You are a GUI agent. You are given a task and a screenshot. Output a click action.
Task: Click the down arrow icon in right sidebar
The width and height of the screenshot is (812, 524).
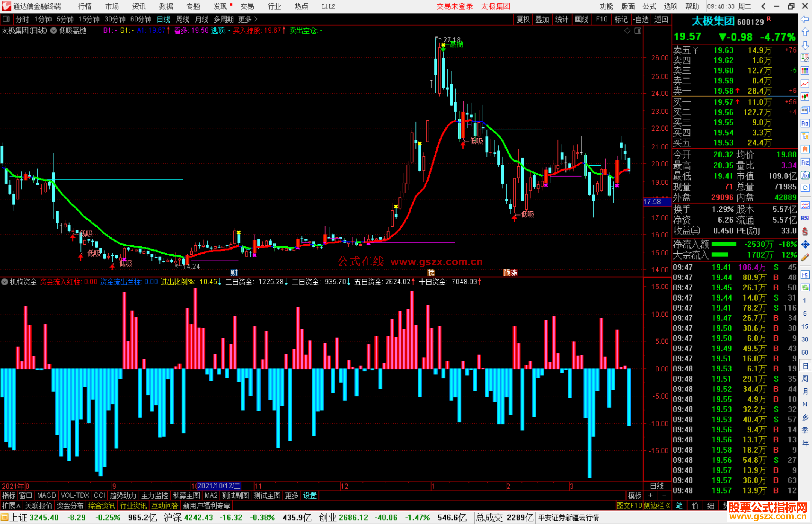[x=805, y=45]
